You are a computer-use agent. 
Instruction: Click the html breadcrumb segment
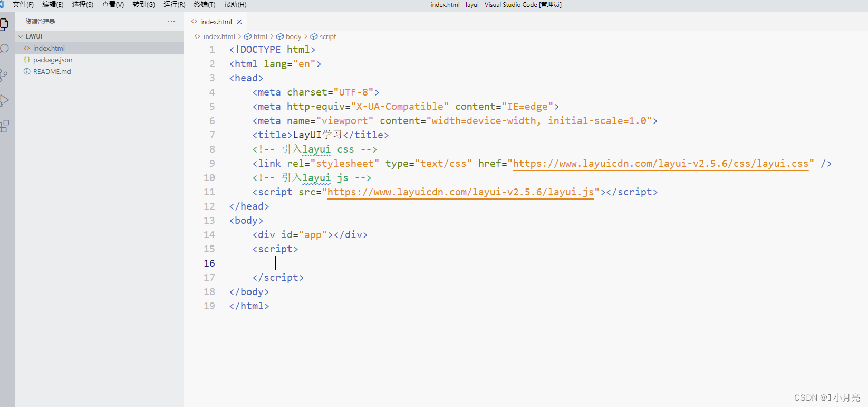point(261,36)
